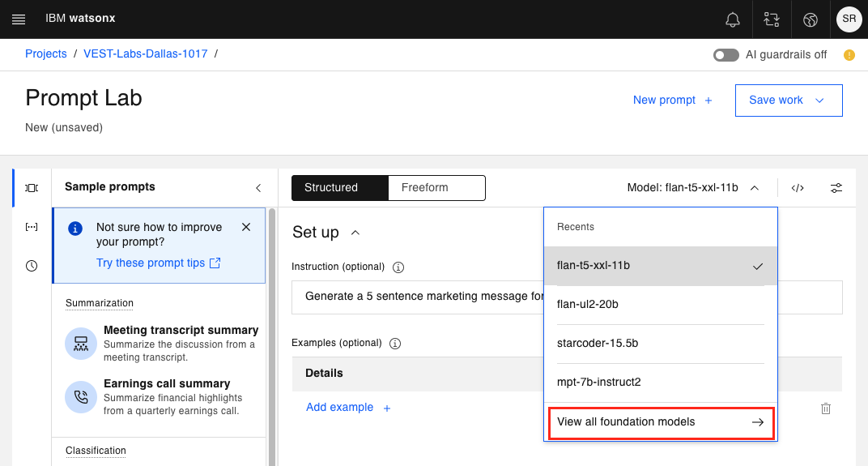View code with the </> icon
The height and width of the screenshot is (466, 868).
[x=797, y=188]
